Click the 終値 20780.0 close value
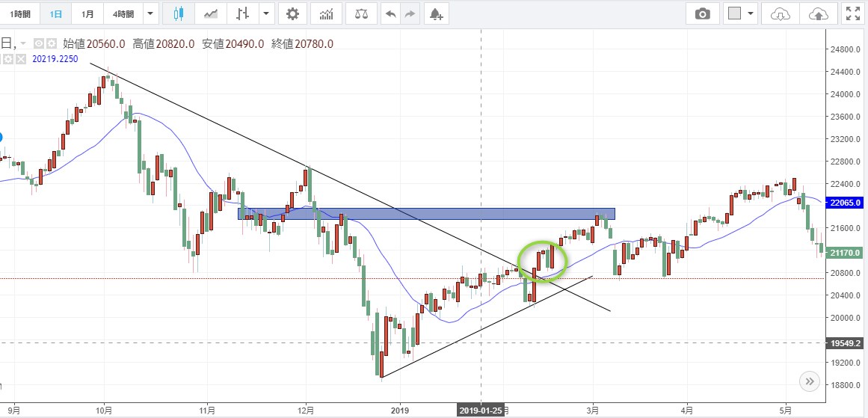The image size is (868, 418). coord(302,43)
